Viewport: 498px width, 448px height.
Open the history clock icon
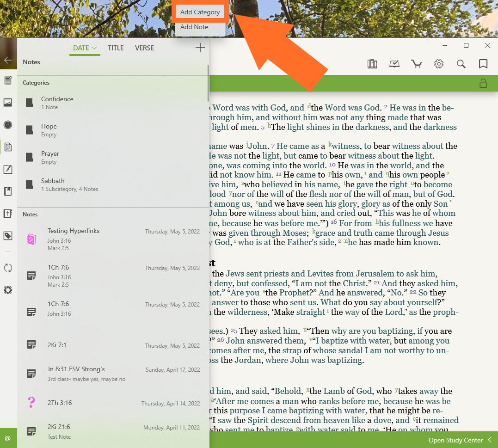[8, 125]
